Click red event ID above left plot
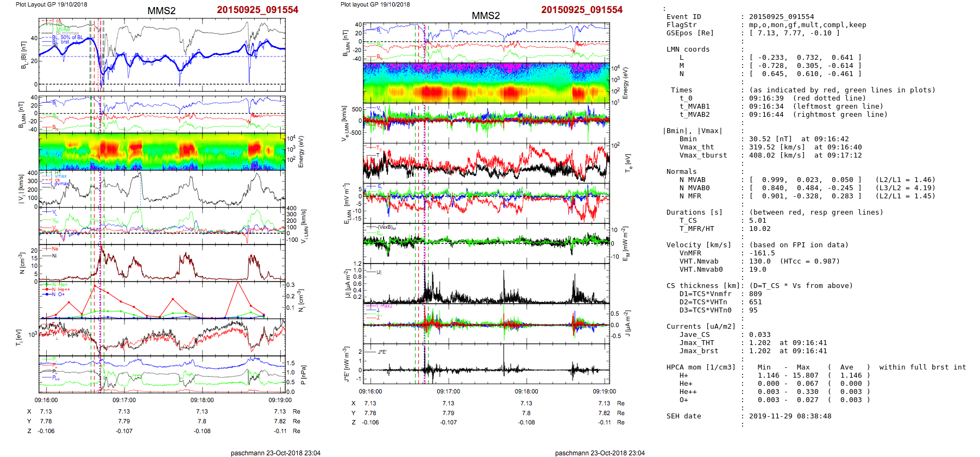Viewport: 980px width, 457px height. [257, 10]
